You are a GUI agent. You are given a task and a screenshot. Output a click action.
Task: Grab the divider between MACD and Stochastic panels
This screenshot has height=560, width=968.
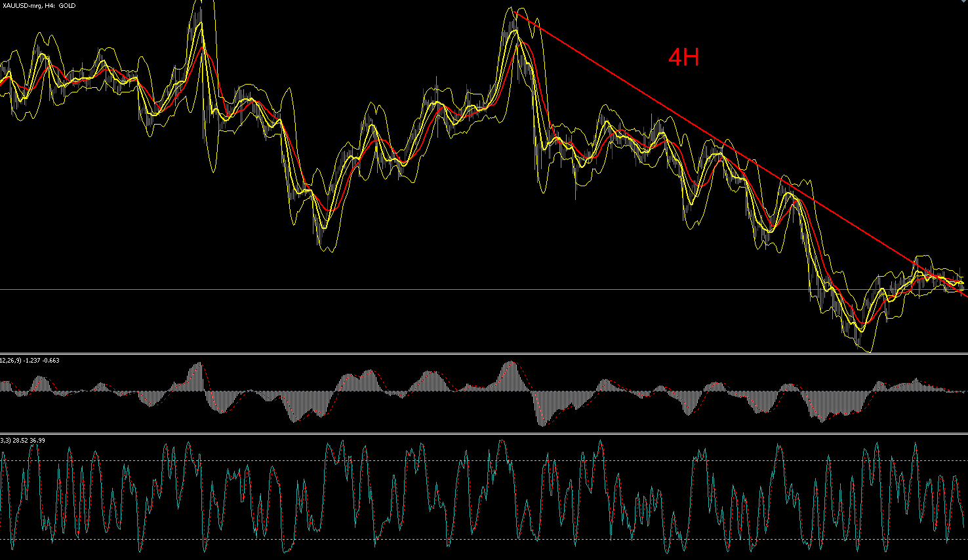(x=484, y=433)
